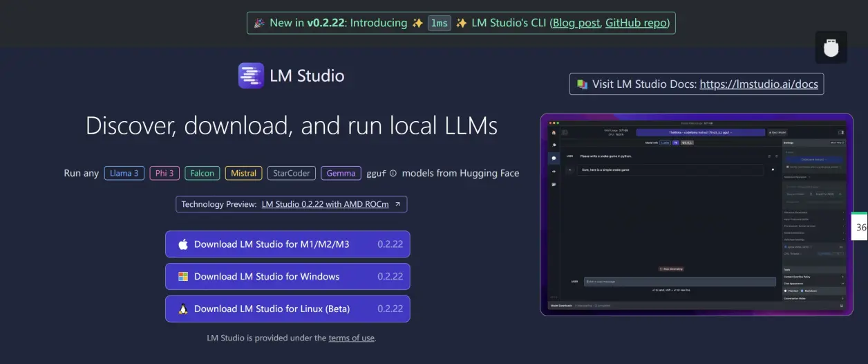
Task: Download LM Studio for M1/M2/M3
Action: pyautogui.click(x=287, y=244)
